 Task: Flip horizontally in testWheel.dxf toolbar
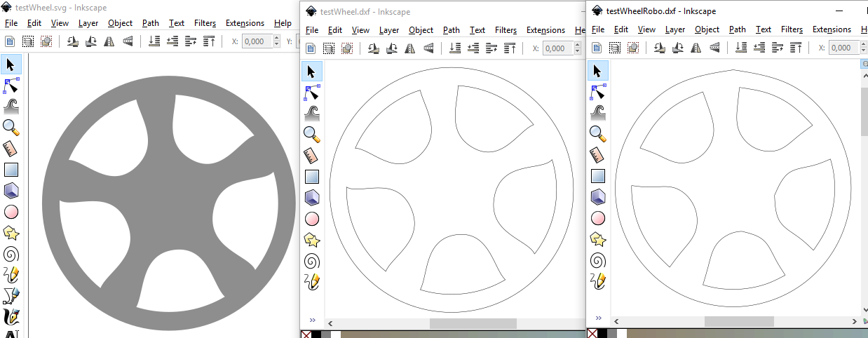coord(410,48)
